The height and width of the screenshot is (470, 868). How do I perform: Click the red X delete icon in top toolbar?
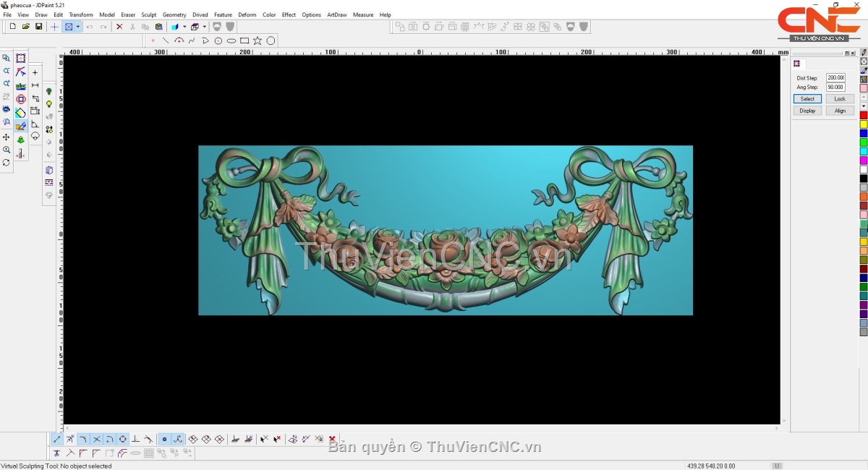tap(119, 27)
